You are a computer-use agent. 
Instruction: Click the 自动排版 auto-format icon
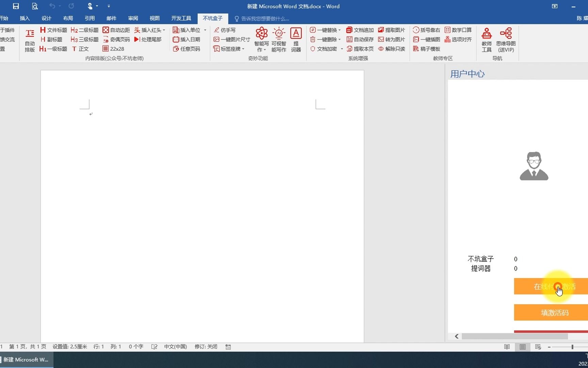click(30, 40)
